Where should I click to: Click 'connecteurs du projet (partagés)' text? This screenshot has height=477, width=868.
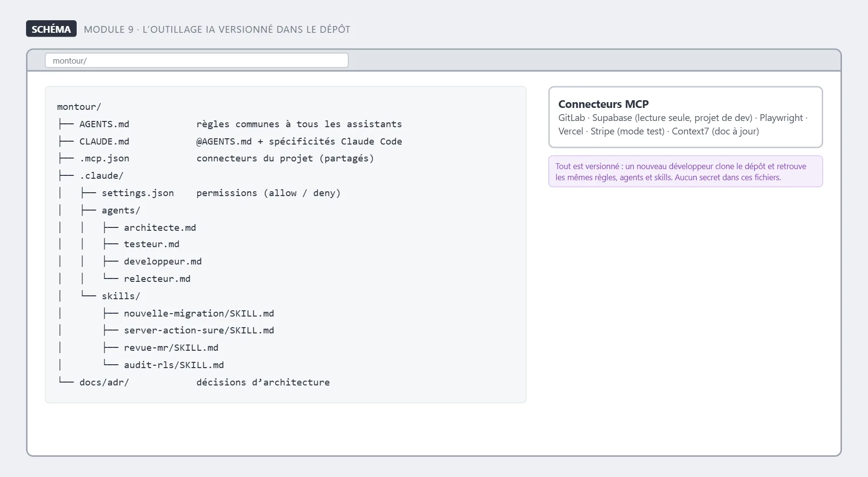(285, 159)
